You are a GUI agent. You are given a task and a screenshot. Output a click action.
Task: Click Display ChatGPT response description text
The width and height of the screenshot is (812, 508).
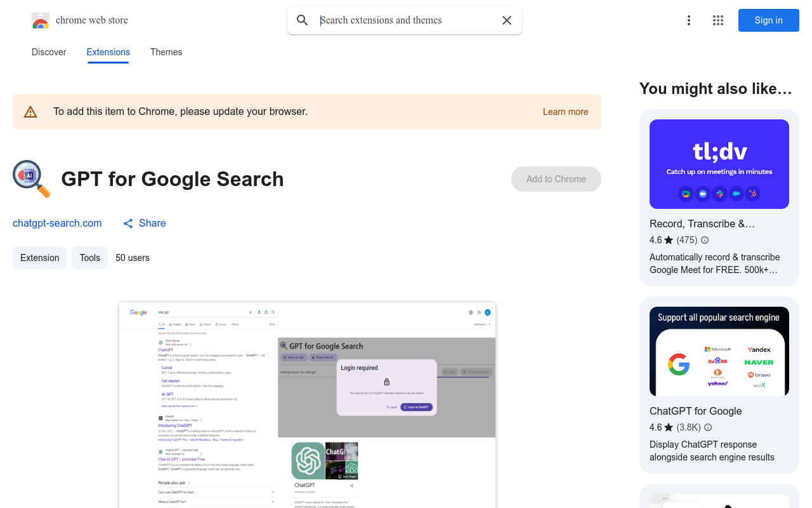(x=712, y=451)
